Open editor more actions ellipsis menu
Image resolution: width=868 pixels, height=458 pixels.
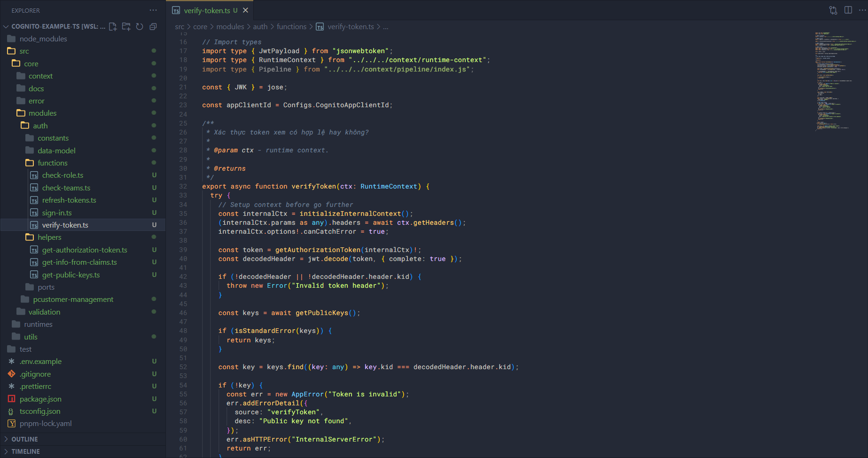[x=862, y=10]
